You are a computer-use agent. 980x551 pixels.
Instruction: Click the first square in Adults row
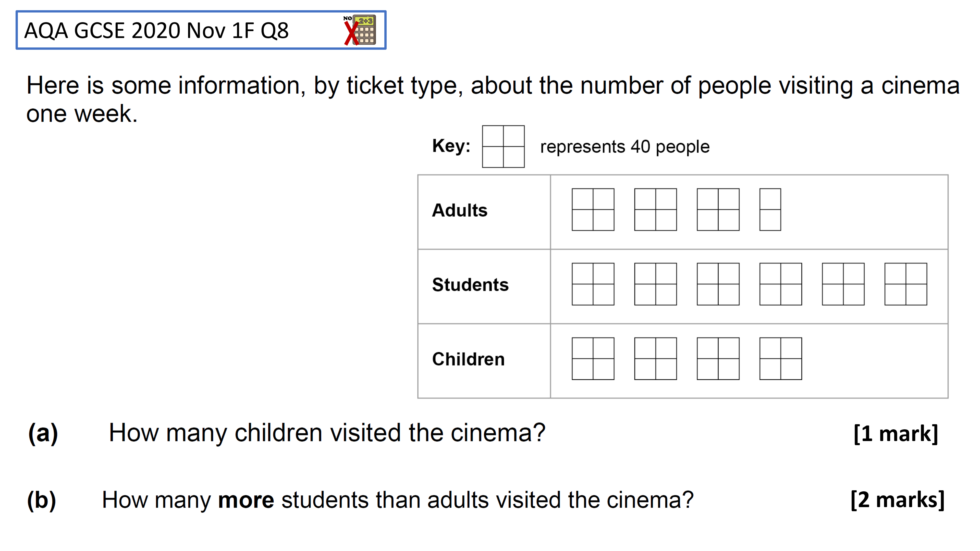click(x=593, y=209)
